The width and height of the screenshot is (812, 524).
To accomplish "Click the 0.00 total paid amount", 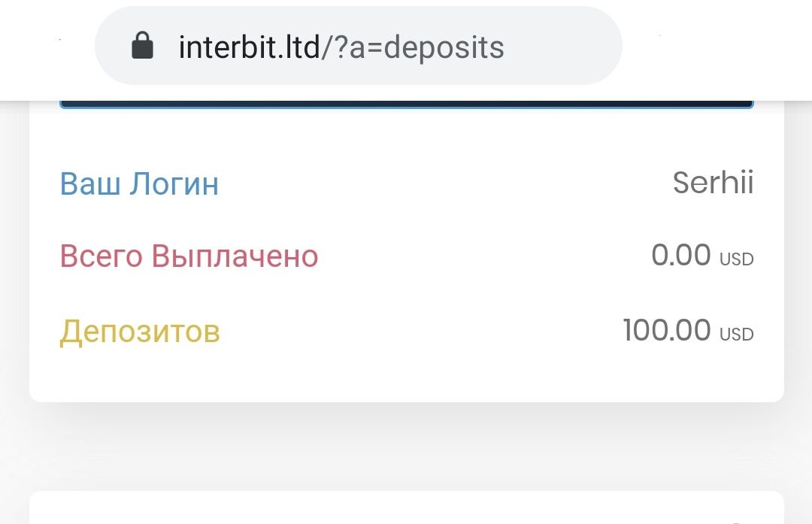I will click(x=680, y=256).
